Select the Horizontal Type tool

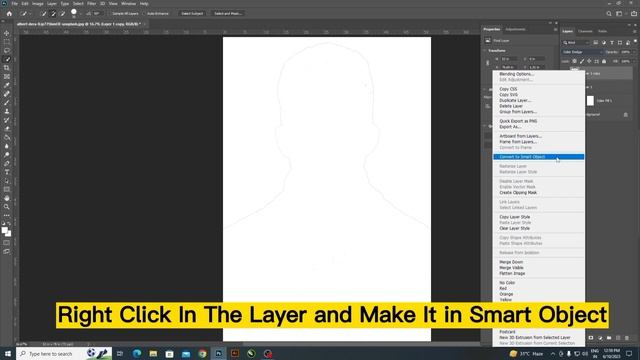(7, 172)
